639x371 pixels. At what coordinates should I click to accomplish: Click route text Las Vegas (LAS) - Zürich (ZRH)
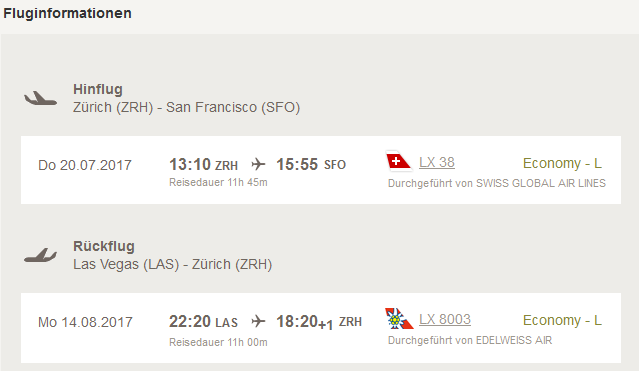point(173,264)
